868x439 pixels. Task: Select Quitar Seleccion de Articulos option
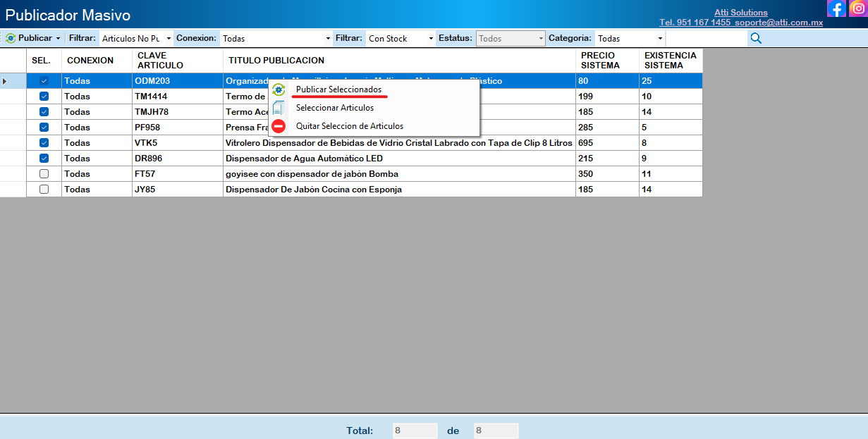click(x=350, y=126)
